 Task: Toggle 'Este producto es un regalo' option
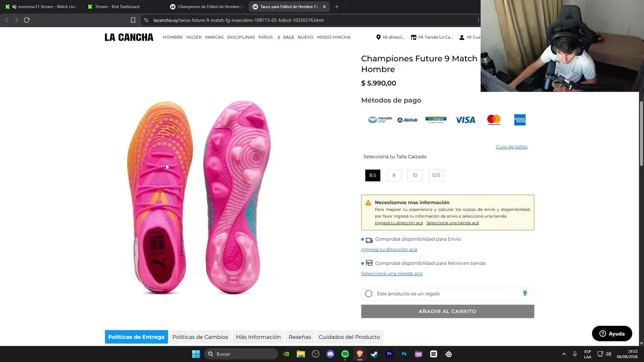(369, 294)
